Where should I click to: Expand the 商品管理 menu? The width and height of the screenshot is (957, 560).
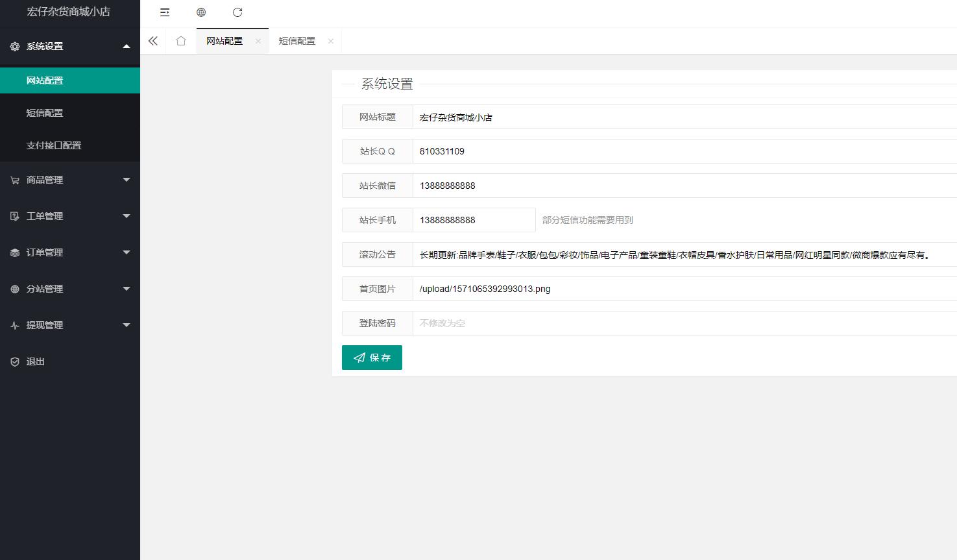pos(70,180)
